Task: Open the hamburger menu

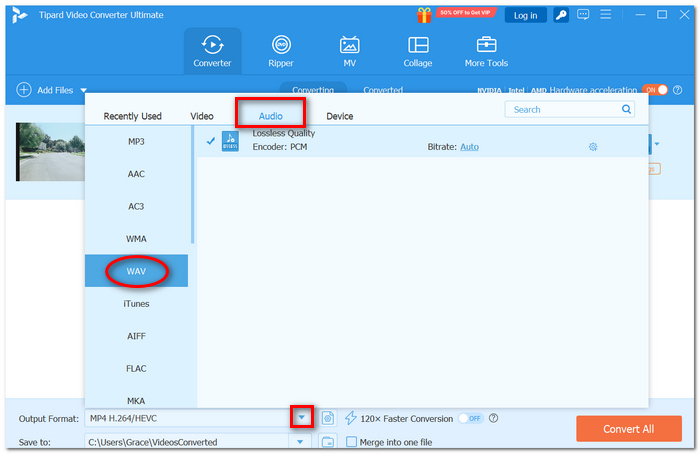Action: (605, 14)
